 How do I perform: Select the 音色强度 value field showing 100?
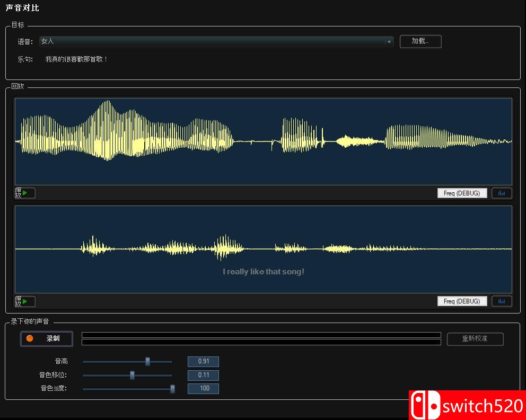[203, 389]
